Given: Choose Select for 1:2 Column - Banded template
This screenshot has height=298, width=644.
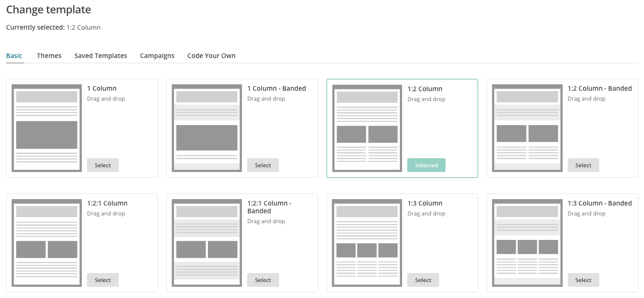Looking at the screenshot, I should point(583,166).
